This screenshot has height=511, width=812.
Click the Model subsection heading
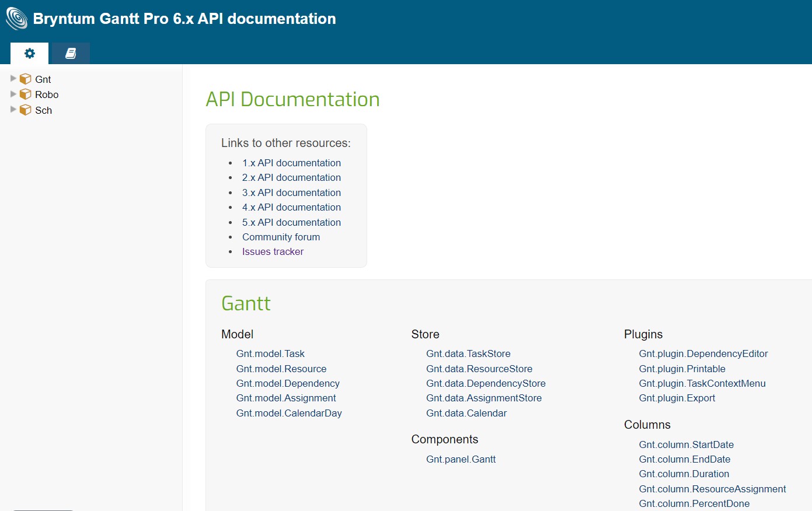[x=237, y=334]
